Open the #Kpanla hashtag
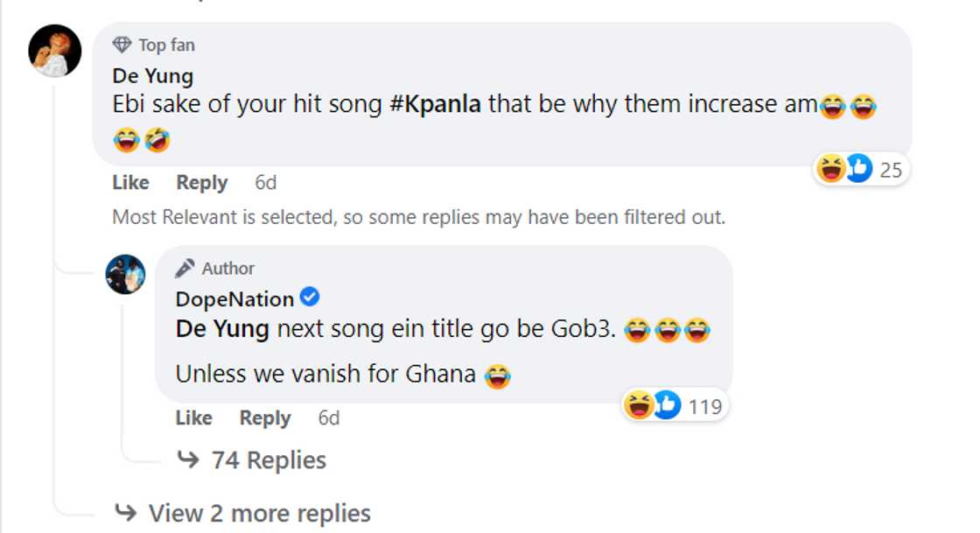980x533 pixels. 436,103
